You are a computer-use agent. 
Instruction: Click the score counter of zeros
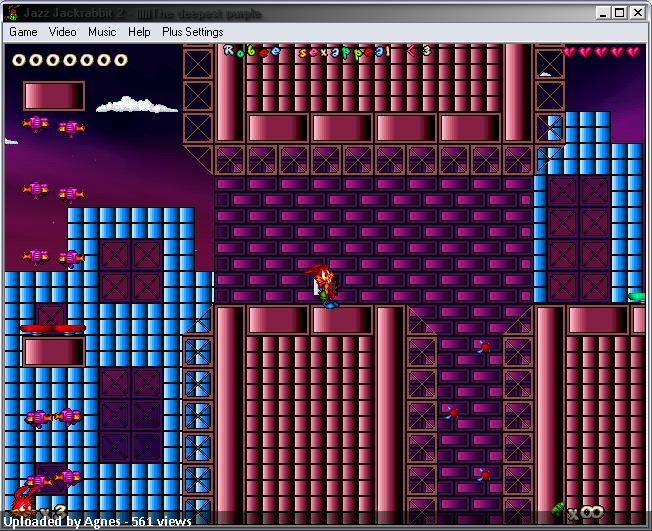(x=69, y=60)
